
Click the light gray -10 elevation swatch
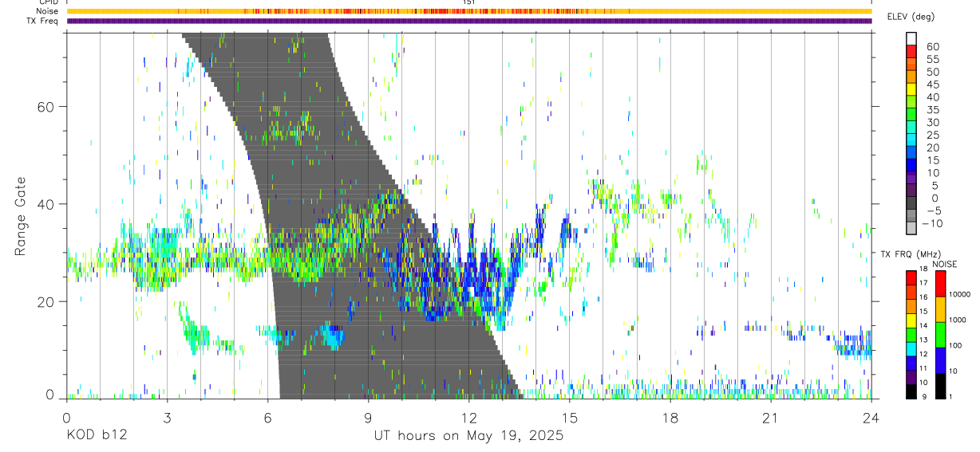(911, 228)
